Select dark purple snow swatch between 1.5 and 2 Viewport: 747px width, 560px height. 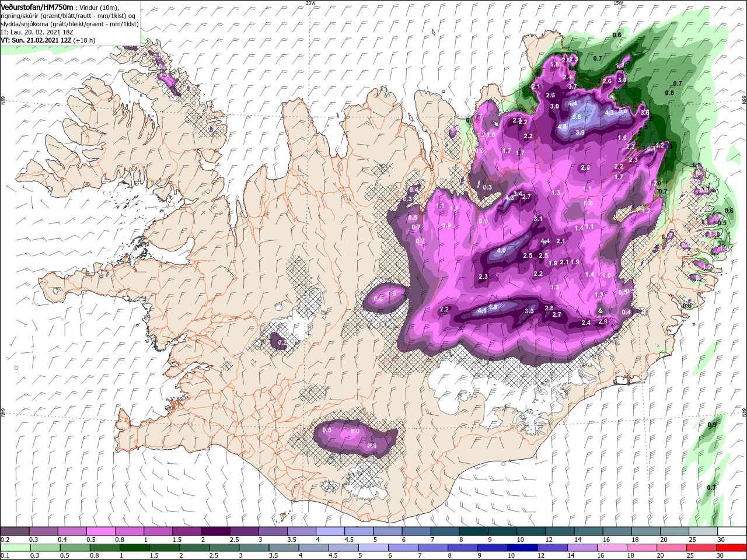[x=187, y=531]
